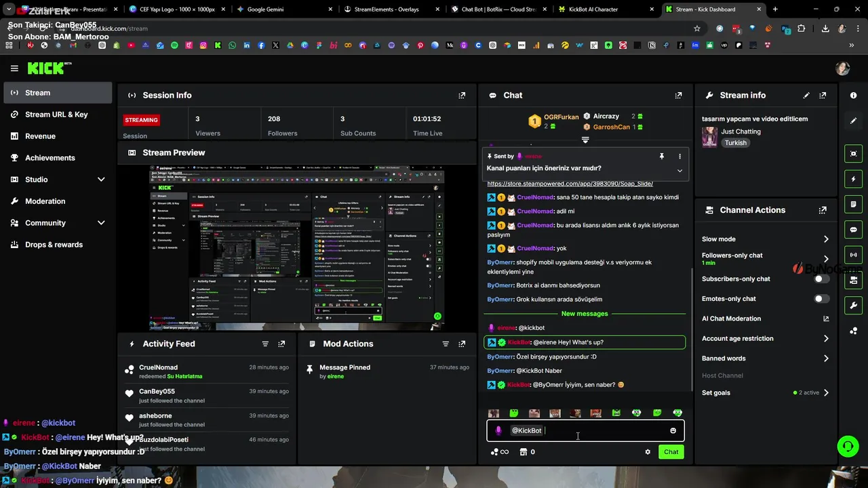
Task: Click the profile avatar at top right
Action: [x=843, y=68]
